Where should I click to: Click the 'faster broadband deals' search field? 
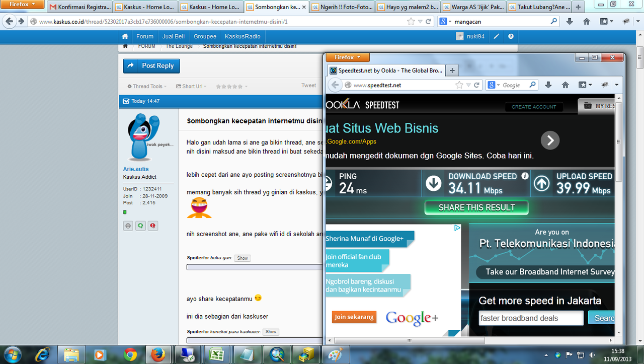click(531, 318)
